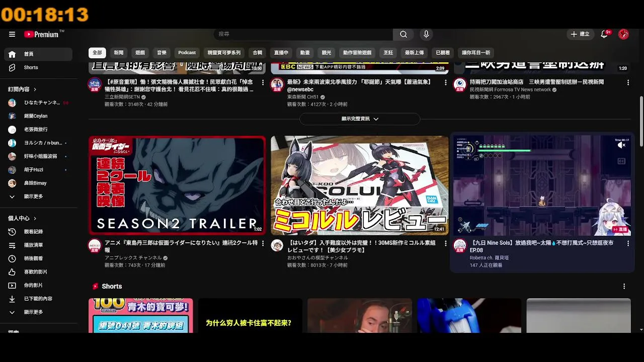Open アニプレックス チャンネル link
The width and height of the screenshot is (644, 362).
point(133,258)
